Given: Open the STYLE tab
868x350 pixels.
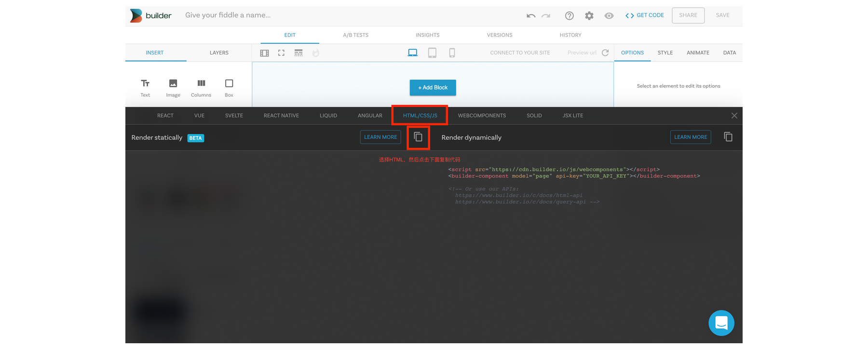Looking at the screenshot, I should tap(665, 53).
